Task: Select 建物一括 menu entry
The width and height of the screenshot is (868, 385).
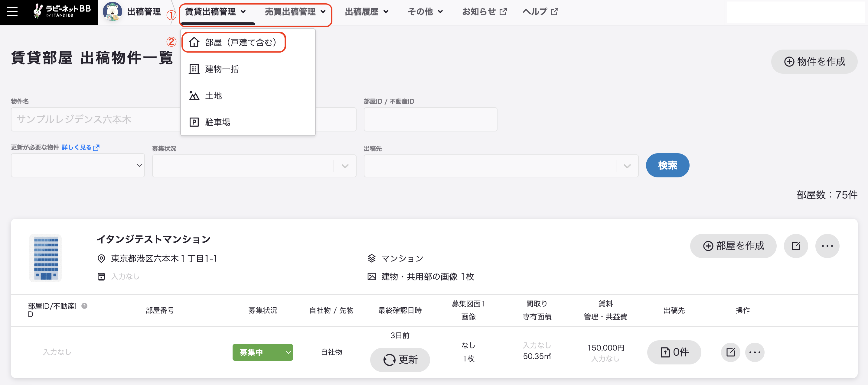Action: (248, 69)
